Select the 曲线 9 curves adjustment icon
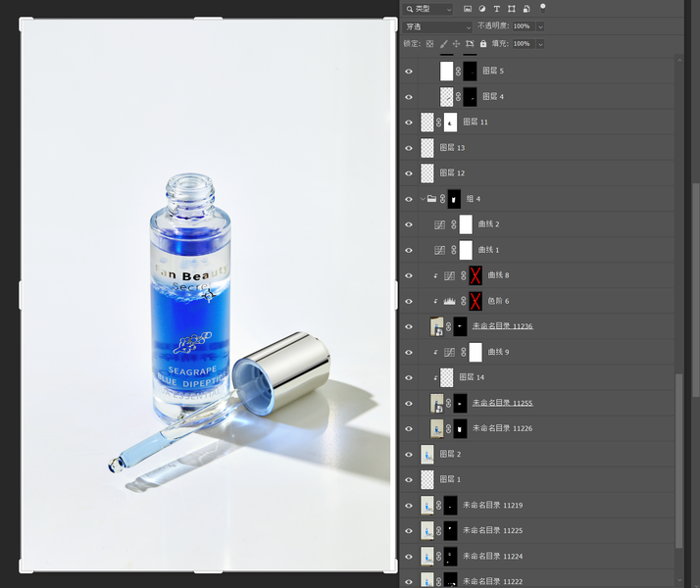This screenshot has width=700, height=588. click(x=449, y=353)
